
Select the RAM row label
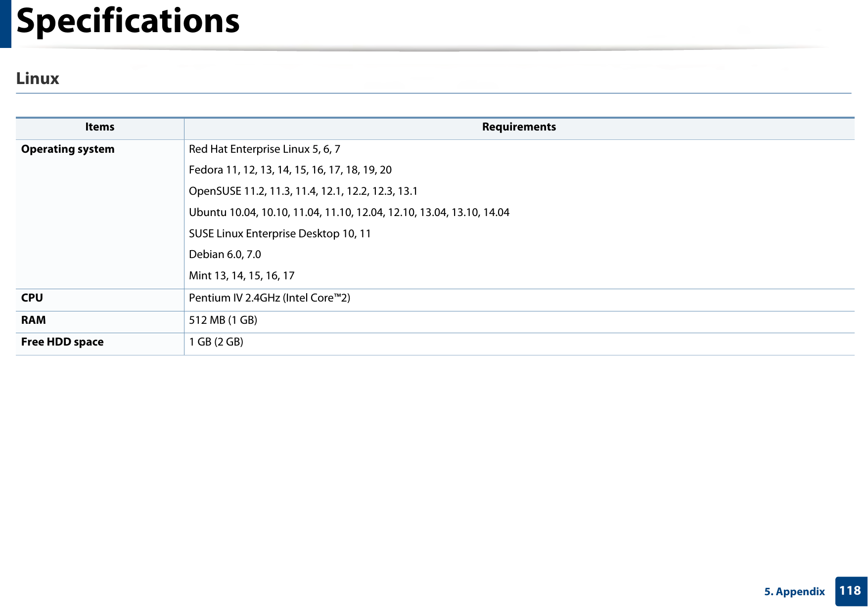coord(33,319)
